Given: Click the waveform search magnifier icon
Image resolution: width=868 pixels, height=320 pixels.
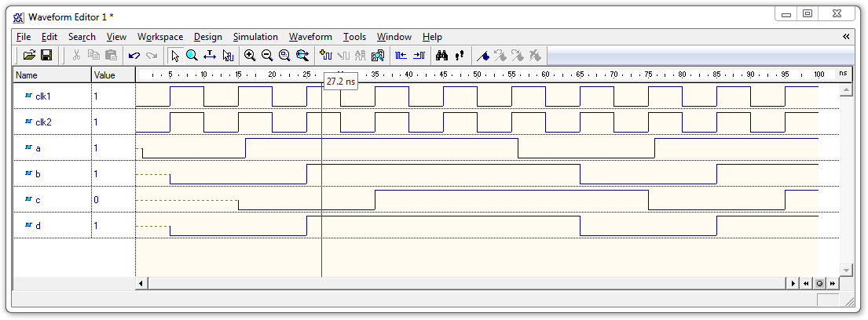Looking at the screenshot, I should [378, 55].
